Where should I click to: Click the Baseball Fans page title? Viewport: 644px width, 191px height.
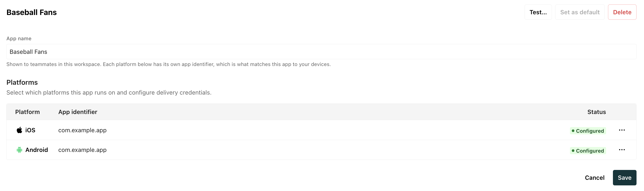(x=32, y=12)
